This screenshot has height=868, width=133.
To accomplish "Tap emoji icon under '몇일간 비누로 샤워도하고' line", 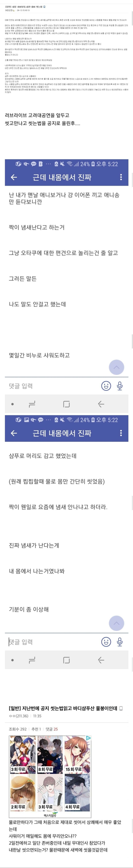I will (x=106, y=386).
